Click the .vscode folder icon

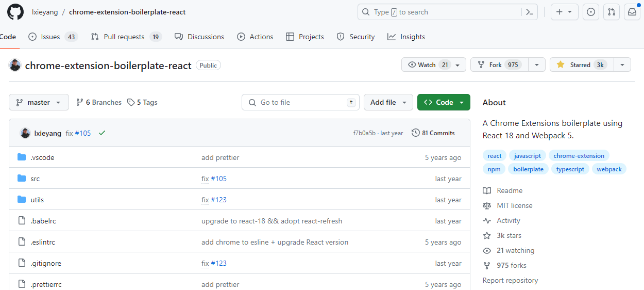(x=22, y=157)
